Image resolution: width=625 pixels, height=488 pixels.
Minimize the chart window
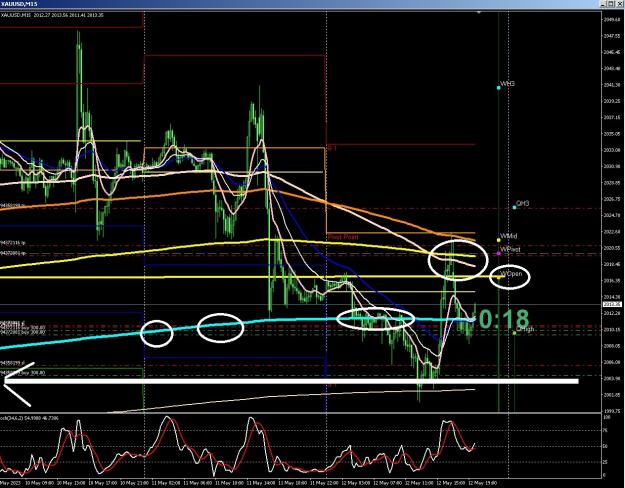tap(604, 4)
